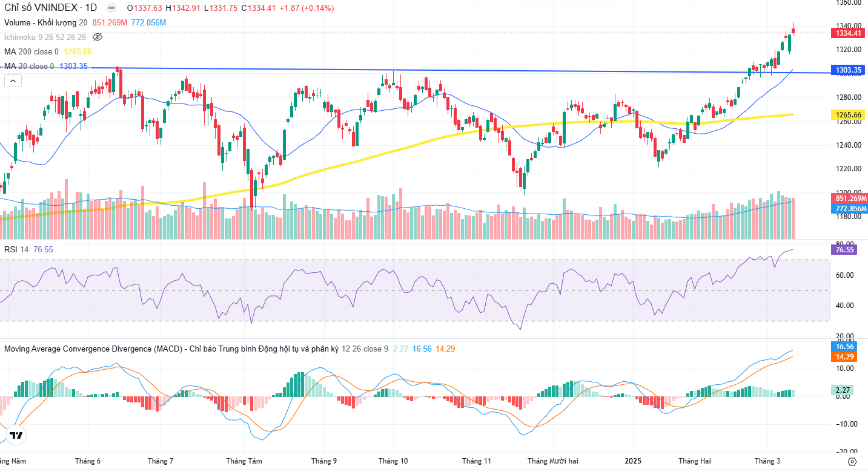Click the 60.00 RSI scale label
This screenshot has height=472, width=868.
tap(845, 275)
